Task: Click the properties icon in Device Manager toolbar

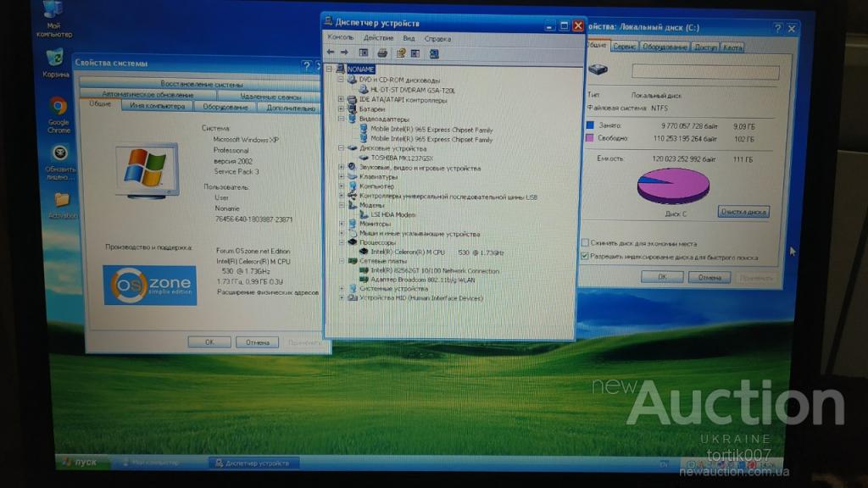Action: coord(400,53)
